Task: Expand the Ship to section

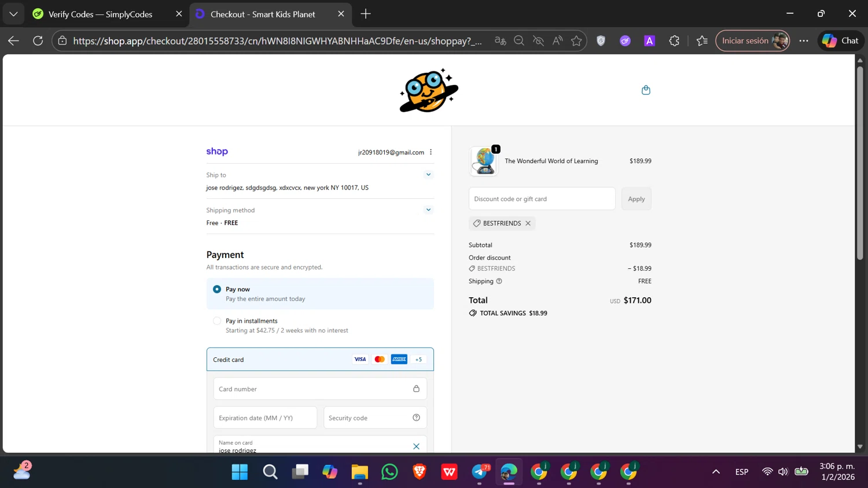Action: point(428,175)
